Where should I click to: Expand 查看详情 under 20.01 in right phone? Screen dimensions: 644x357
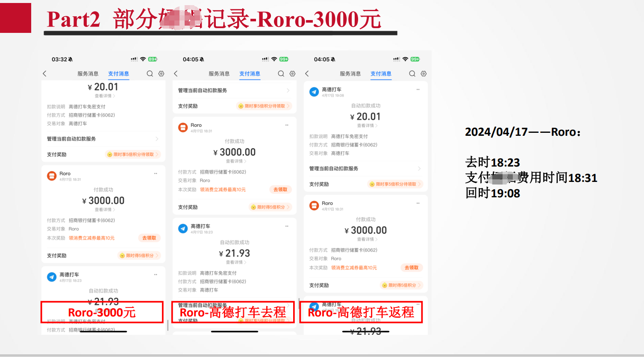(x=365, y=126)
